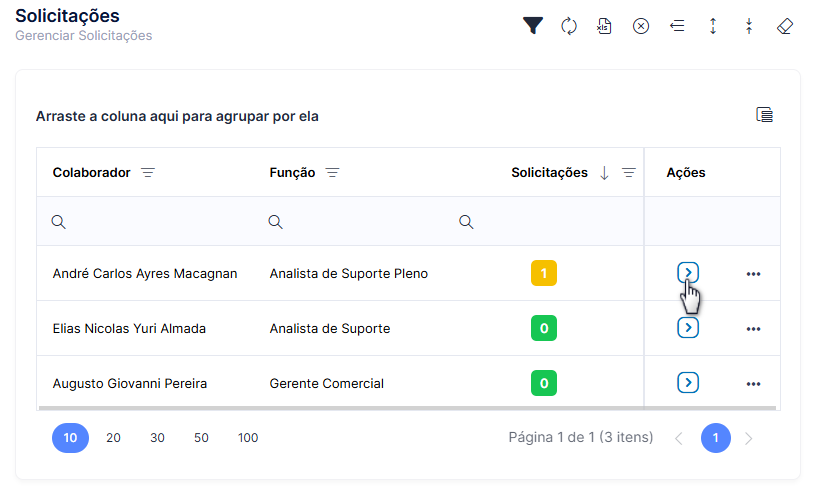This screenshot has height=499, width=818.
Task: Export to XLS file icon
Action: click(604, 26)
